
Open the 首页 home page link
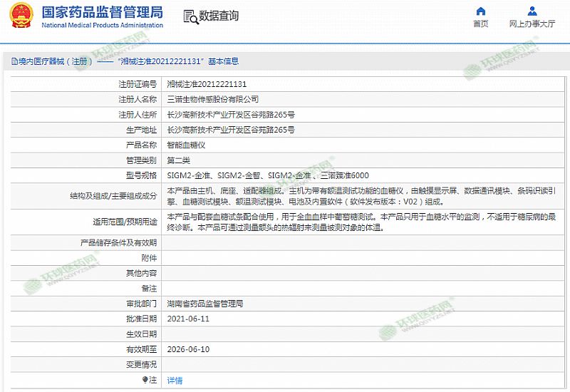click(x=481, y=24)
